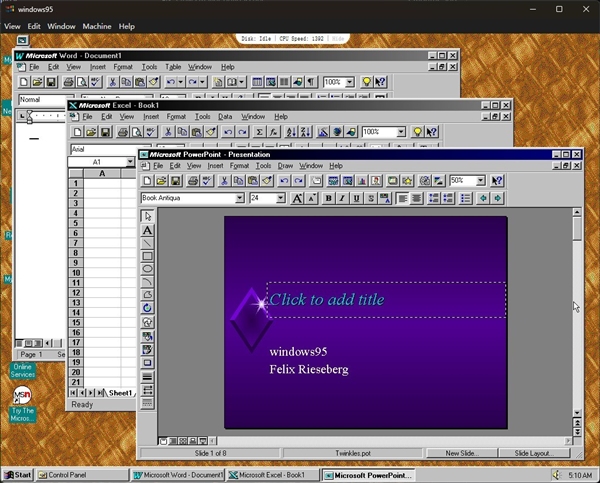Click the New Slide... button
Image resolution: width=600 pixels, height=483 pixels.
pyautogui.click(x=462, y=453)
